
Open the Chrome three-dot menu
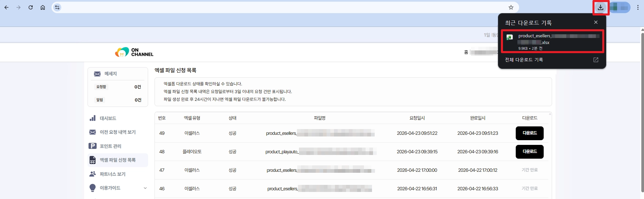tap(638, 7)
